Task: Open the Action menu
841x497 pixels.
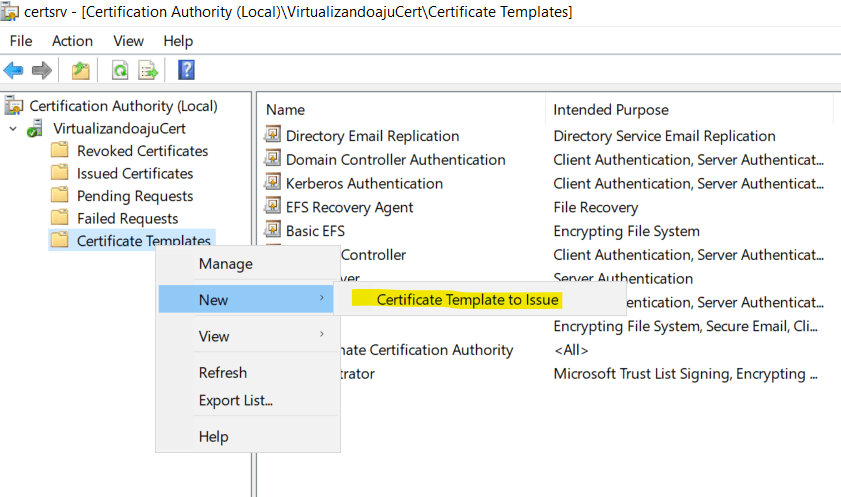Action: [72, 41]
